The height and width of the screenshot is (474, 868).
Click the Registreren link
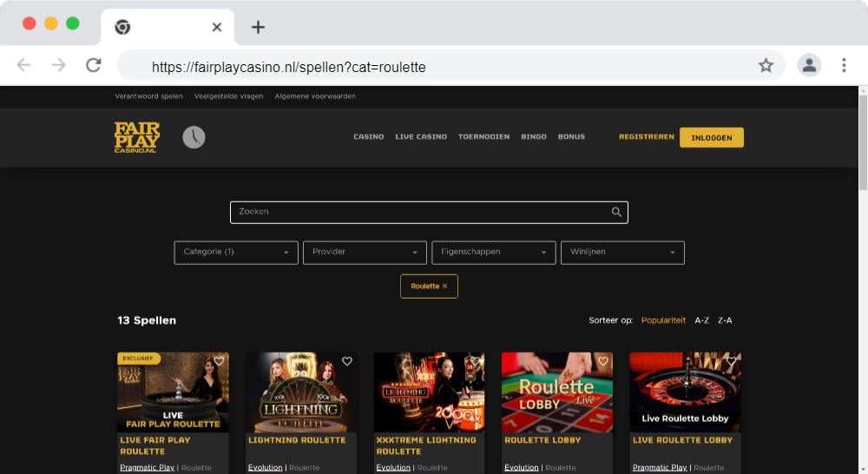647,137
